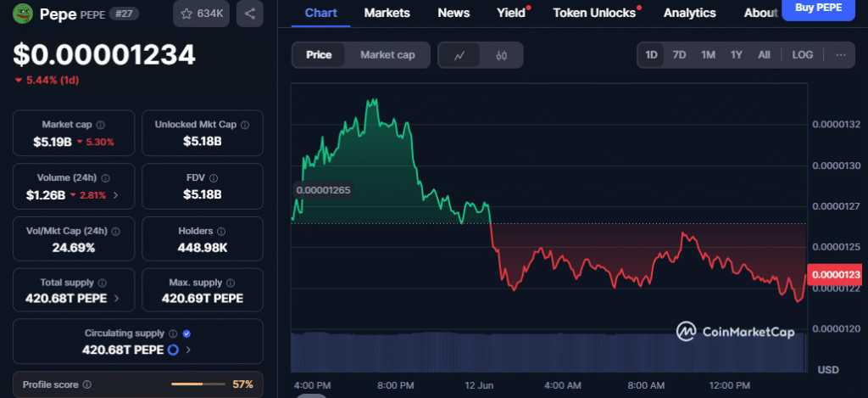Click the red 0.0000123 current price tag
The width and height of the screenshot is (868, 398).
[837, 274]
